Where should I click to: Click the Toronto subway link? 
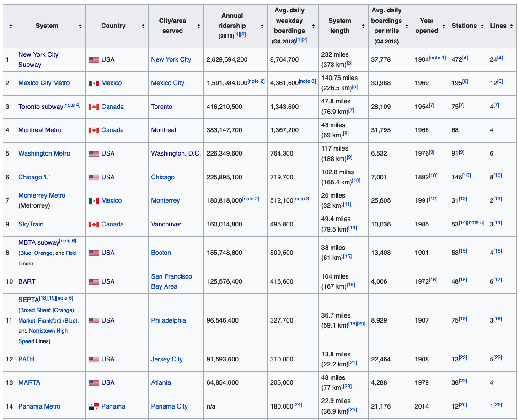(41, 107)
